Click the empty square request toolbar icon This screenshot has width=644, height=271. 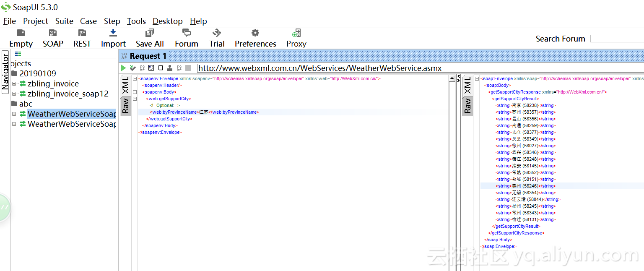161,68
